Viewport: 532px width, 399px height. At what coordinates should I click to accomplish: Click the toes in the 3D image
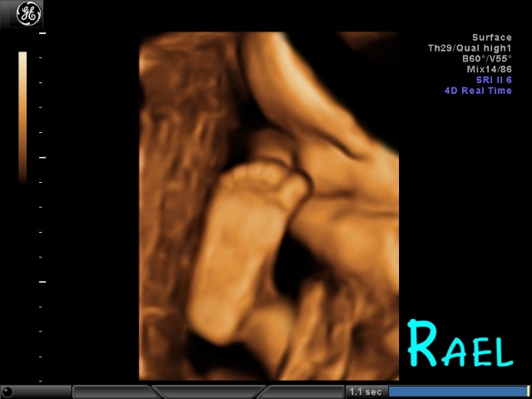click(x=259, y=176)
